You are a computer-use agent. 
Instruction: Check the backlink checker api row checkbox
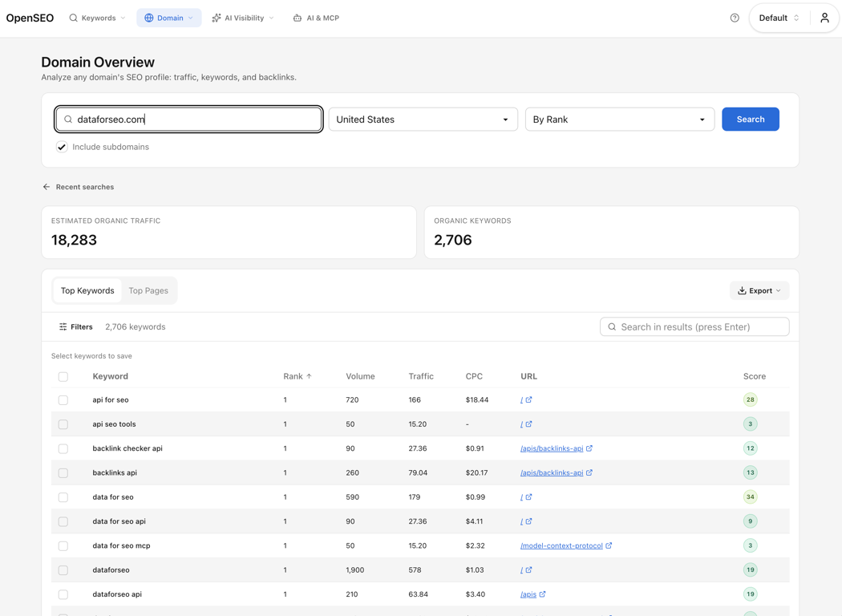[63, 448]
